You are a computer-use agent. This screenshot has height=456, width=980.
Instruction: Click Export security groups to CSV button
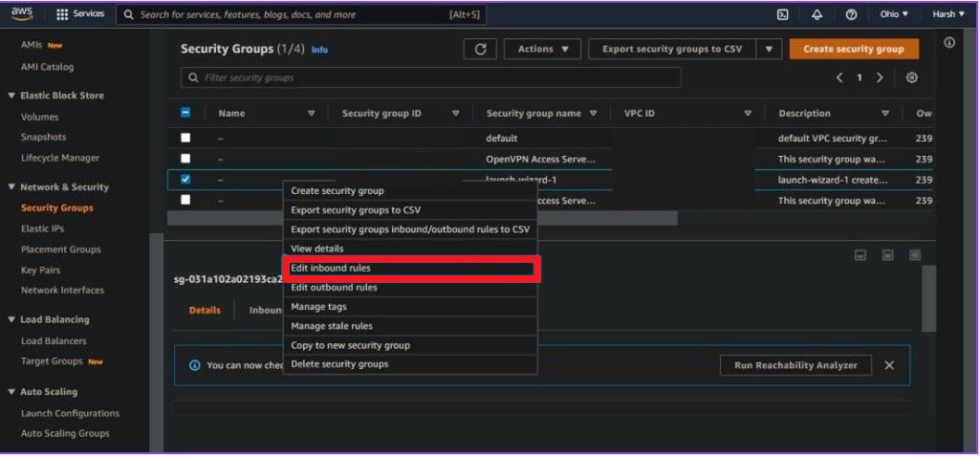(x=672, y=50)
